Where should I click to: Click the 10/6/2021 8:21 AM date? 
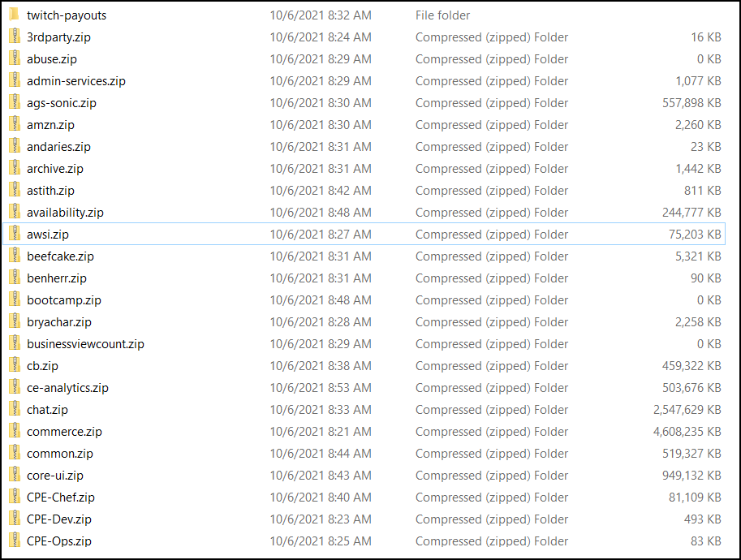point(321,432)
